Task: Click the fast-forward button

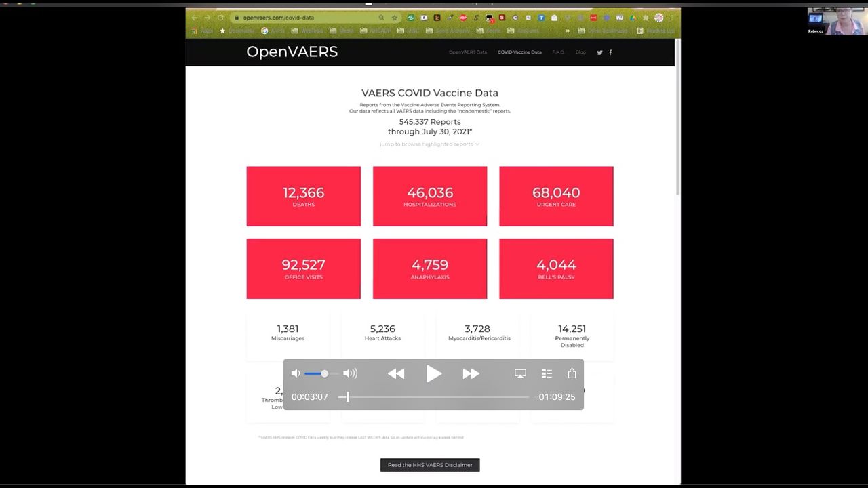Action: [471, 373]
